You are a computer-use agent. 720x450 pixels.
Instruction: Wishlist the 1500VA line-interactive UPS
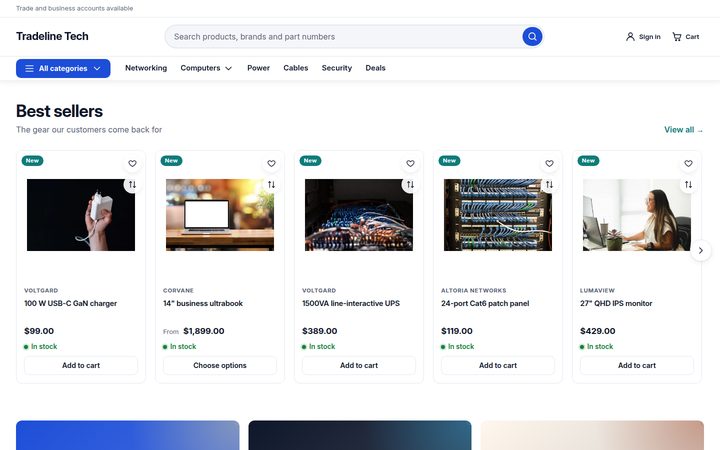click(x=411, y=163)
